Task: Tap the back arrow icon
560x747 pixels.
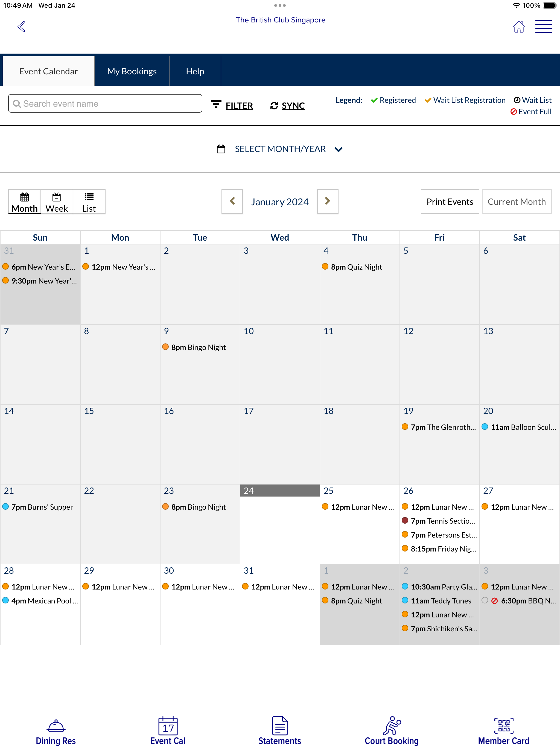Action: 22,27
